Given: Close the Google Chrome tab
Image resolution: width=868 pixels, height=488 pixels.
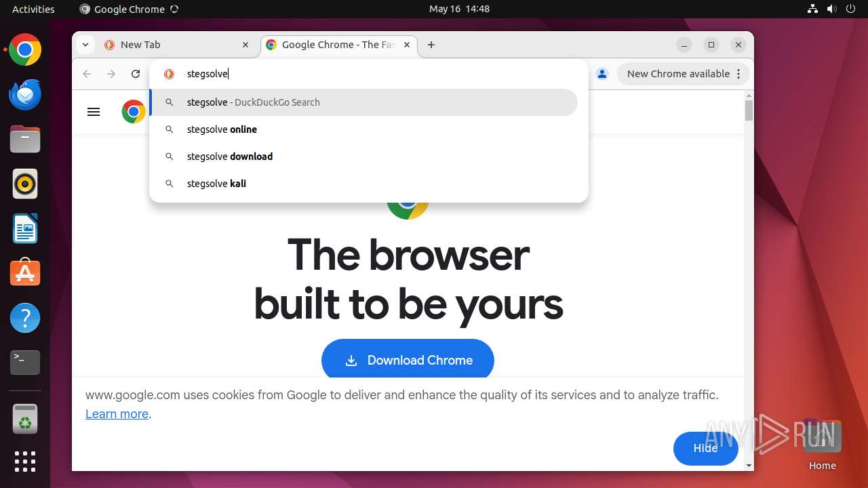Looking at the screenshot, I should point(407,45).
